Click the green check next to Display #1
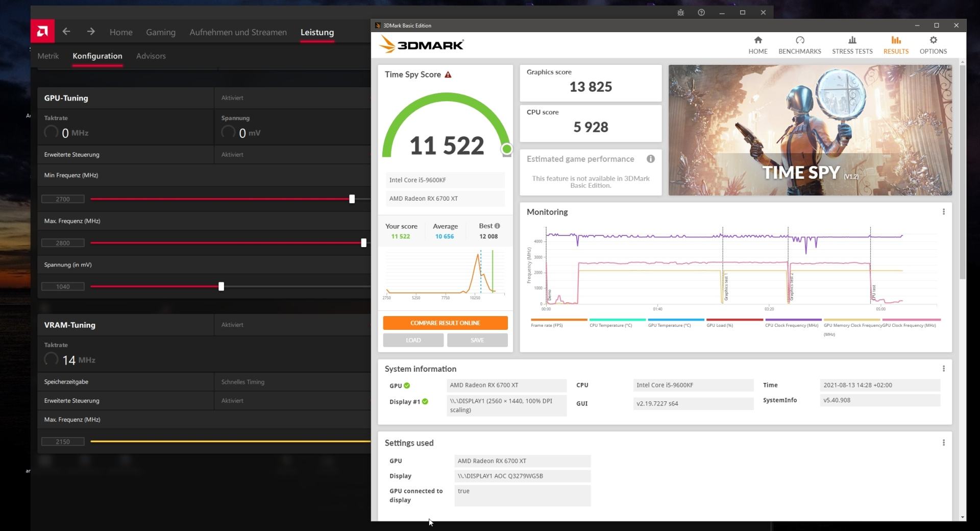 click(425, 402)
